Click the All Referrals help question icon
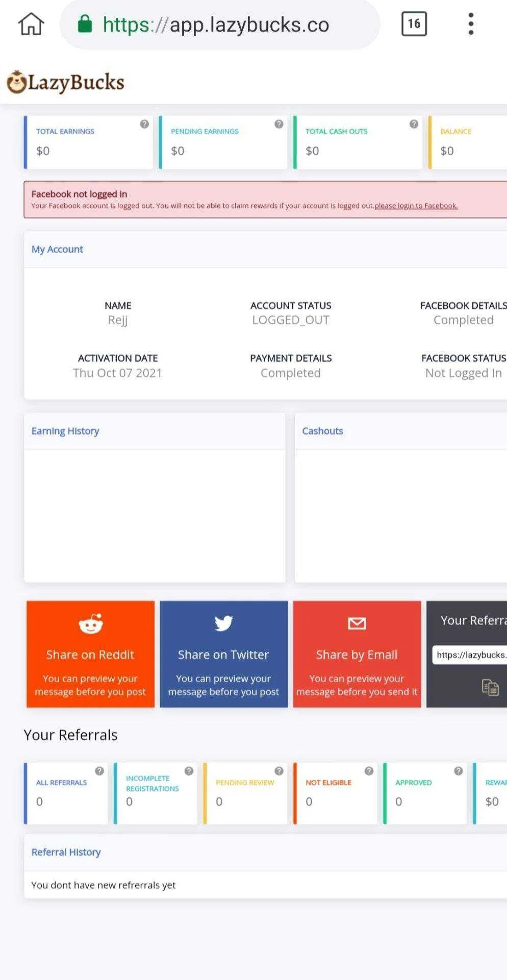The image size is (507, 980). (99, 771)
